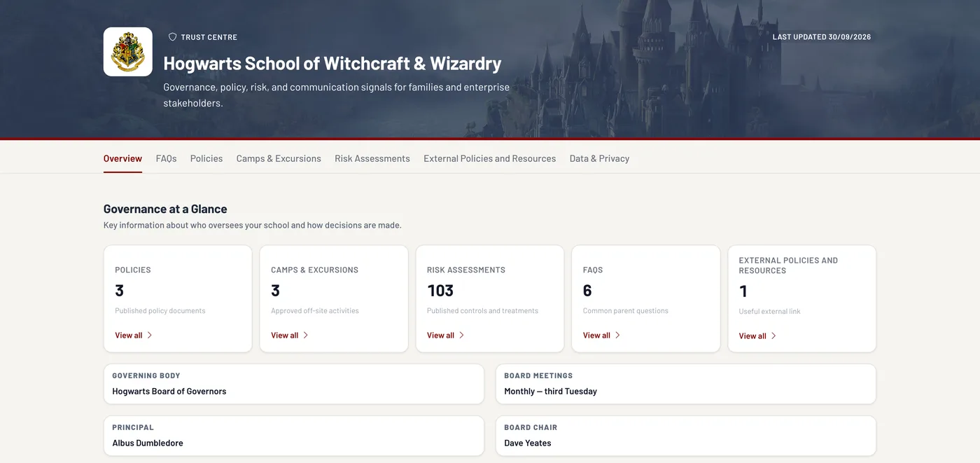Screen dimensions: 980x463
Task: Click the Principal card
Action: click(x=294, y=436)
